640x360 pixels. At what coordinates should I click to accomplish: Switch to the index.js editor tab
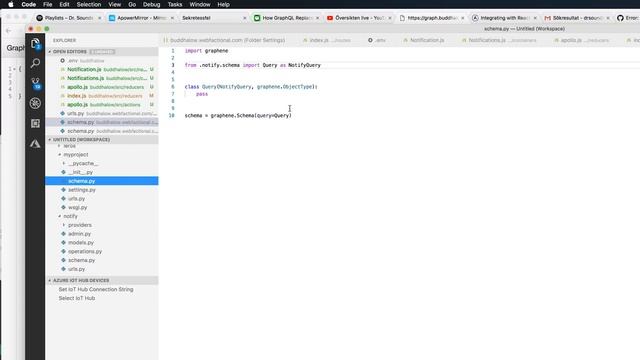[327, 40]
